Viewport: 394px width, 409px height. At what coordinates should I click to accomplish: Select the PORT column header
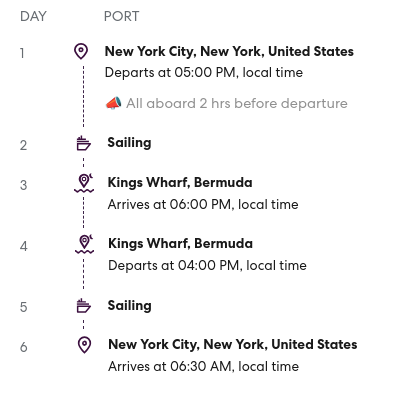121,16
